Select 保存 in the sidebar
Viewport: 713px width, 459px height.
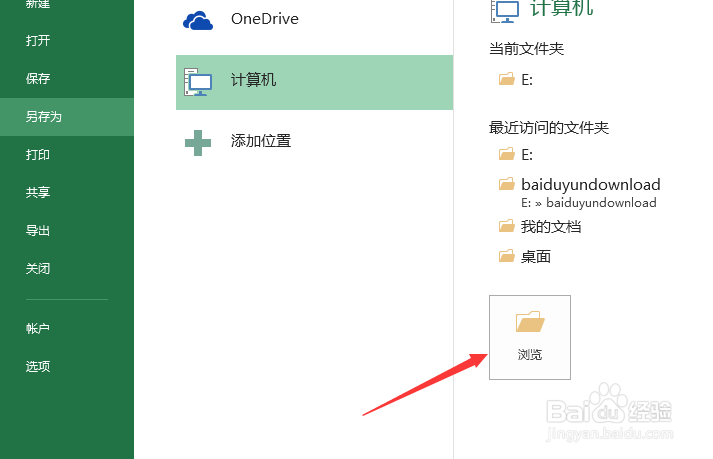pos(38,78)
